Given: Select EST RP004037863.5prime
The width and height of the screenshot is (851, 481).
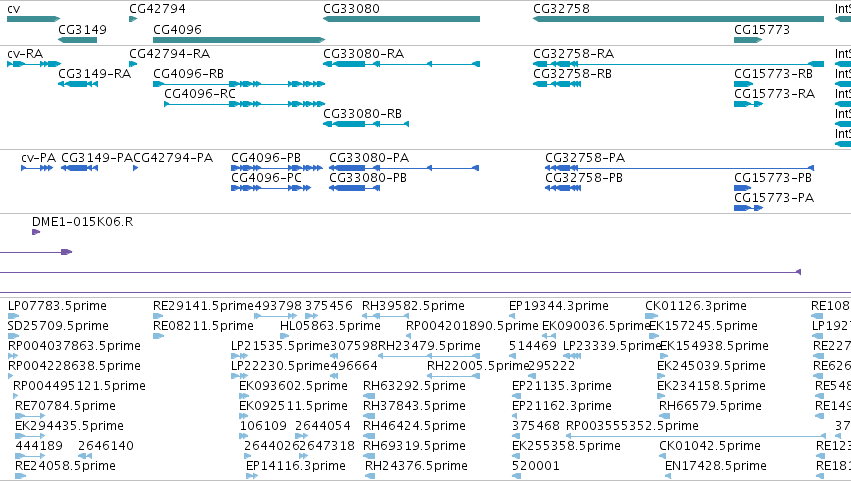Looking at the screenshot, I should tap(74, 346).
